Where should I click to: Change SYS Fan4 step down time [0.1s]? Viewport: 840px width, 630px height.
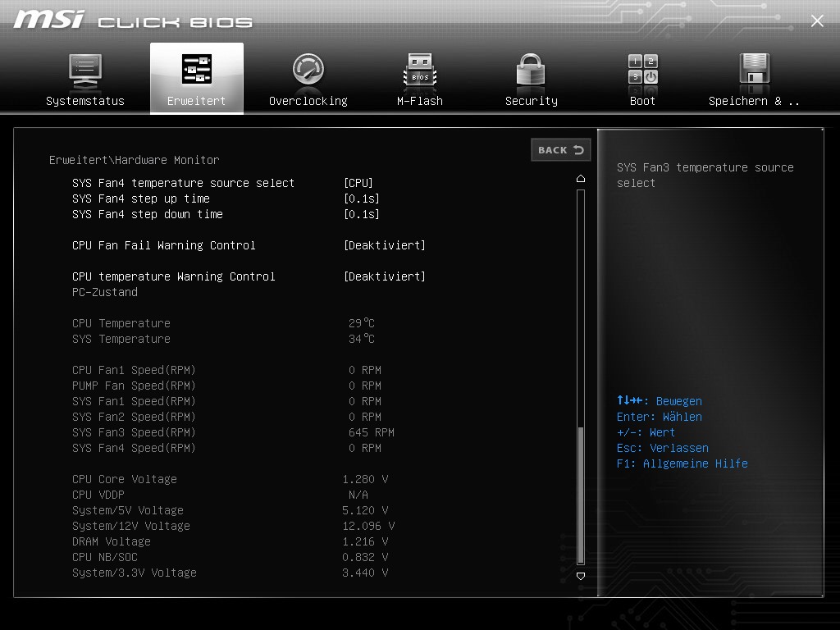point(362,214)
